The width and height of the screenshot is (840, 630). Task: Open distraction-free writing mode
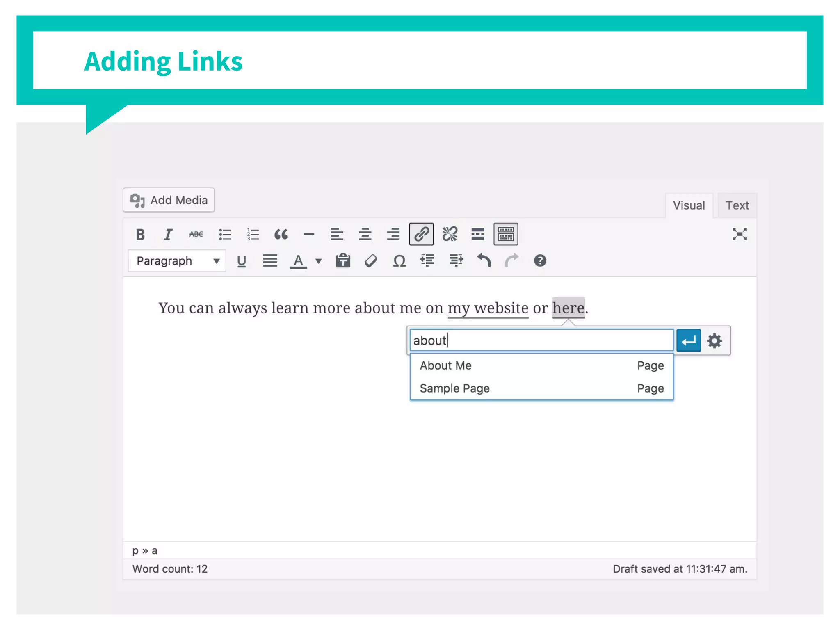tap(740, 234)
